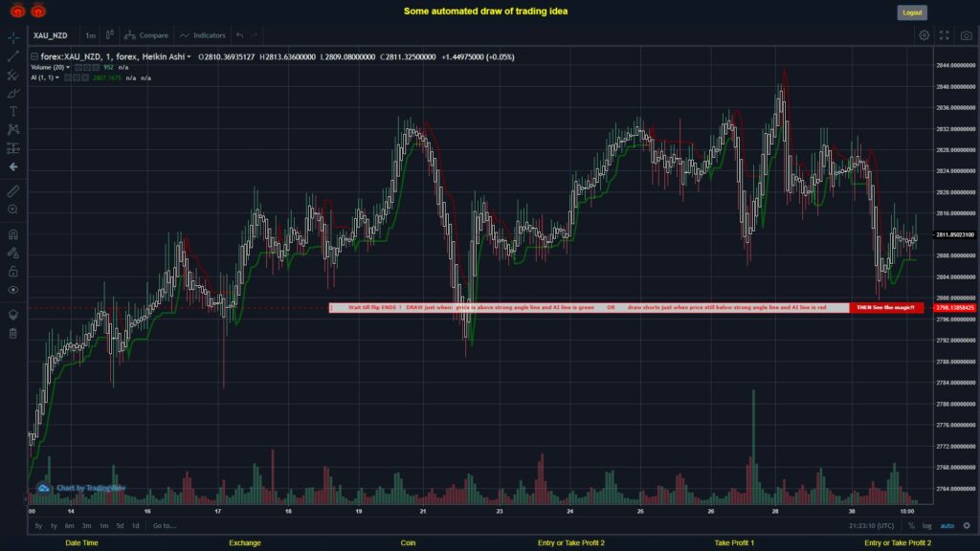Open the candle style type dropdown

pos(109,35)
